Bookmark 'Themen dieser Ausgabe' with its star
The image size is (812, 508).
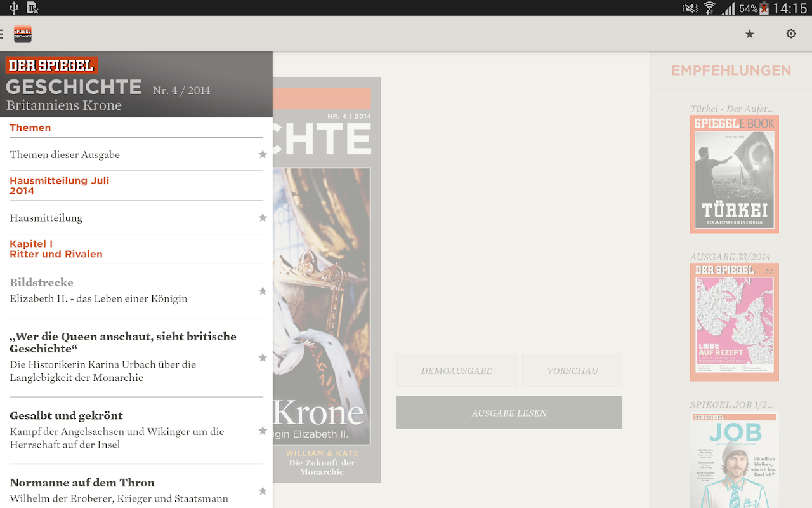point(263,154)
